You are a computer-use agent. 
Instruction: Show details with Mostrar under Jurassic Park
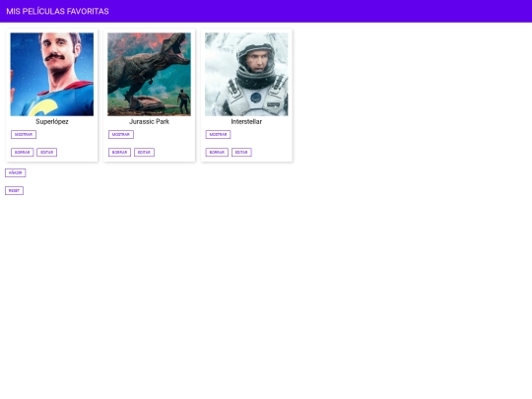121,134
